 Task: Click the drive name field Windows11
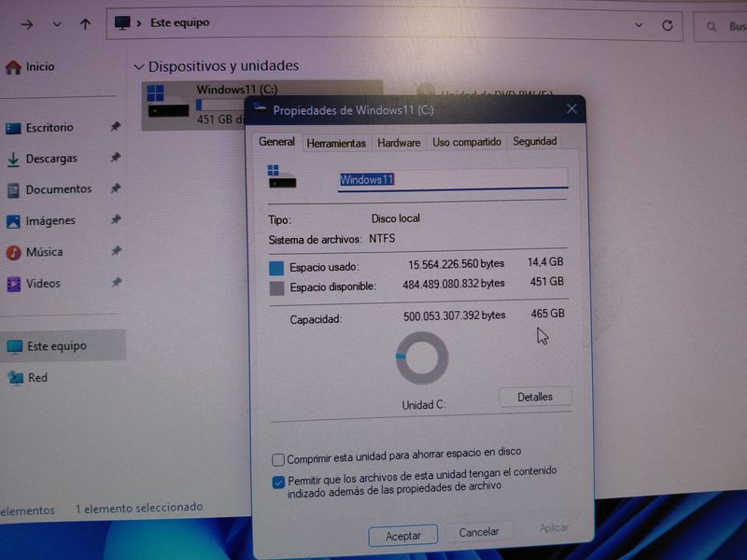[453, 180]
